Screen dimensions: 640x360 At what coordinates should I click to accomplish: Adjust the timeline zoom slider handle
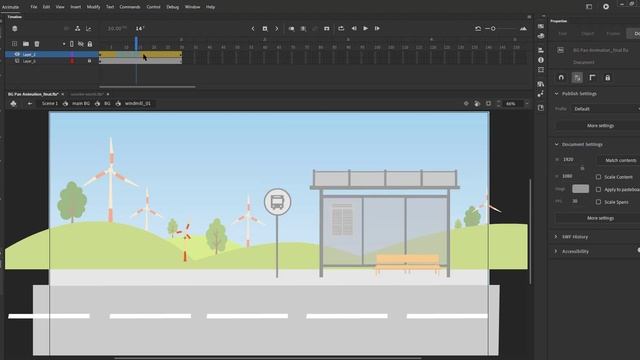(x=493, y=29)
